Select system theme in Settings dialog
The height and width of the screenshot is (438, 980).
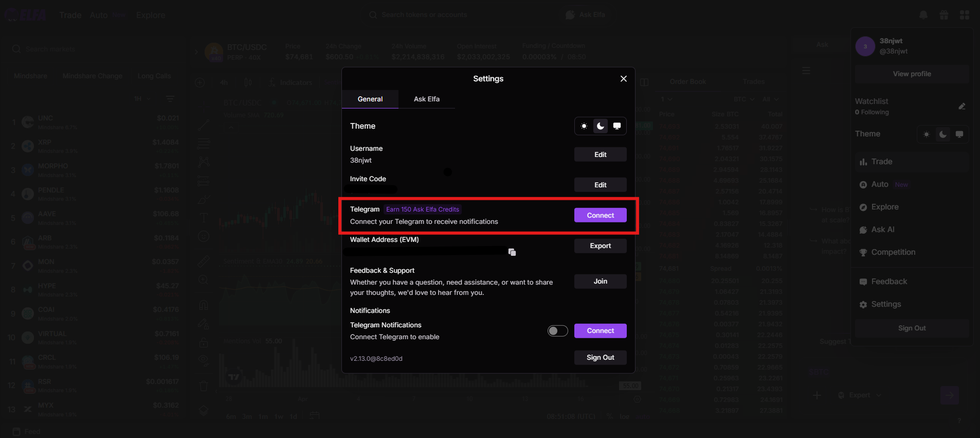[617, 126]
